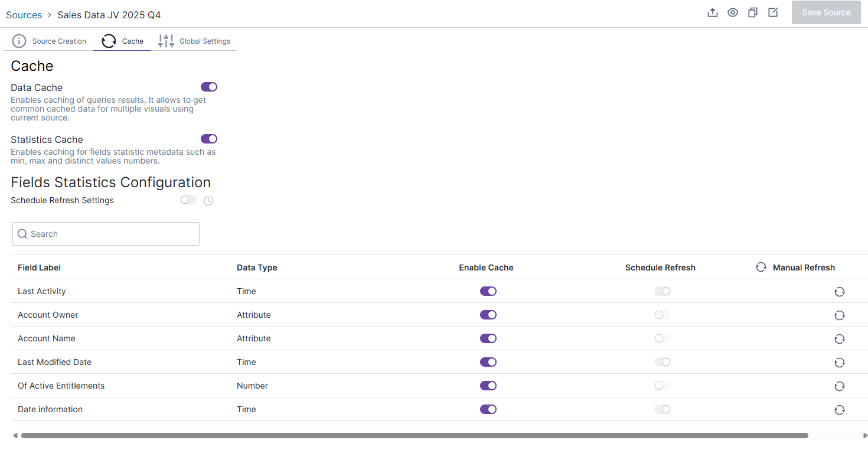The height and width of the screenshot is (450, 868).
Task: Toggle Schedule Refresh for Last Modified Date
Action: [x=662, y=362]
